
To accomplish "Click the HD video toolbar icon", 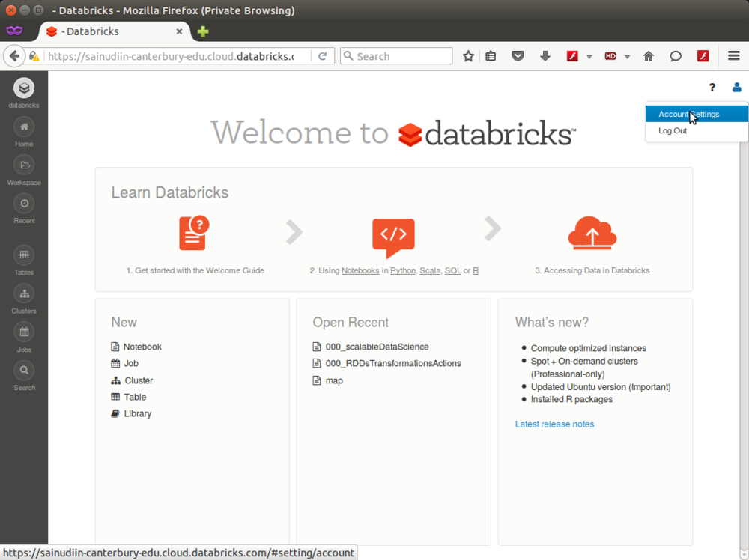I will [x=610, y=56].
